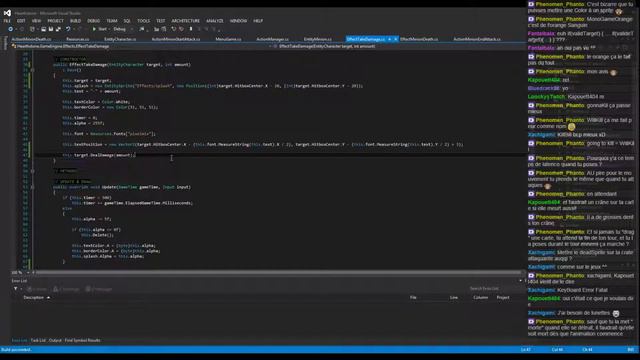Image resolution: width=640 pixels, height=360 pixels.
Task: Start debugging with the green Start button
Action: click(x=100, y=29)
